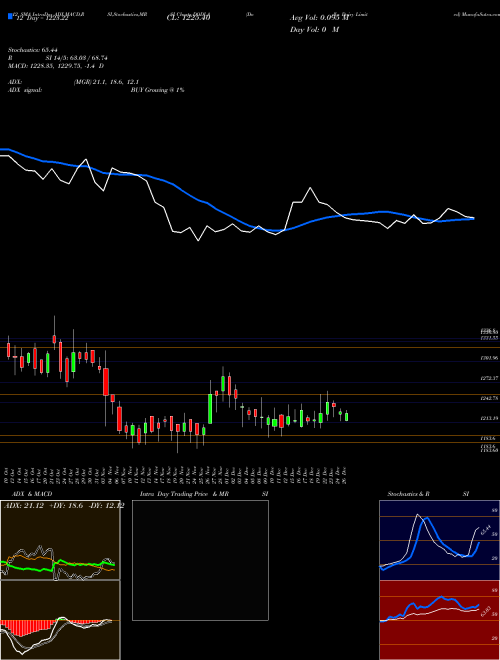
Task: Click the 'BUY Growing @ 1%' ADX signal
Action: coord(157,90)
